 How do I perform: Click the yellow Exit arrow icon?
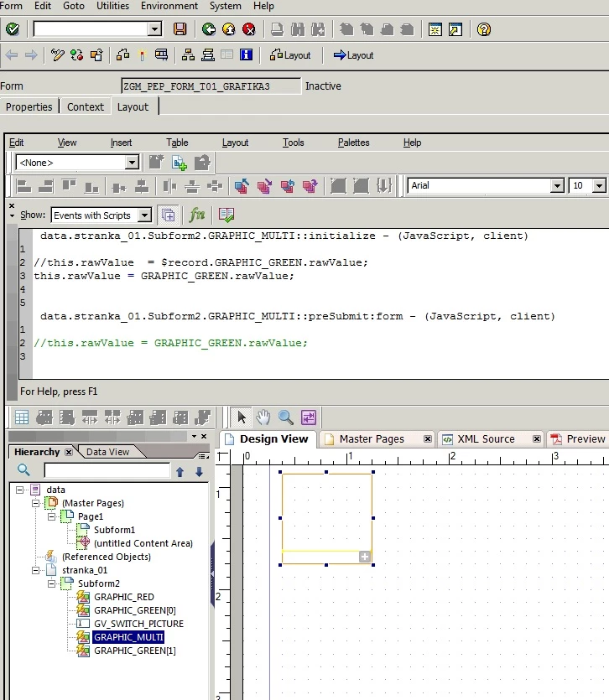(229, 29)
